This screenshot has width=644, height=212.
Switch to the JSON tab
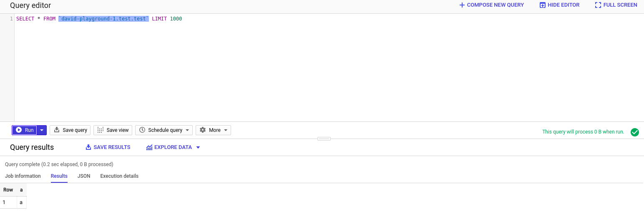(84, 176)
